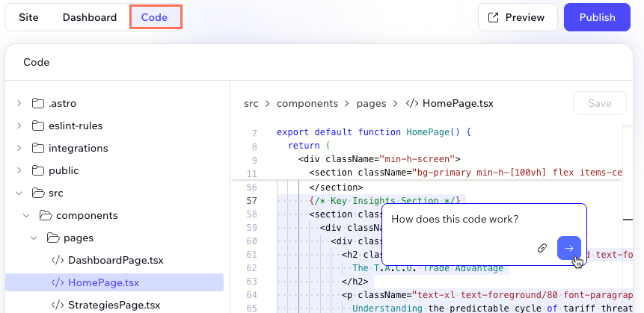The width and height of the screenshot is (644, 313).
Task: Click the Save button
Action: [600, 103]
